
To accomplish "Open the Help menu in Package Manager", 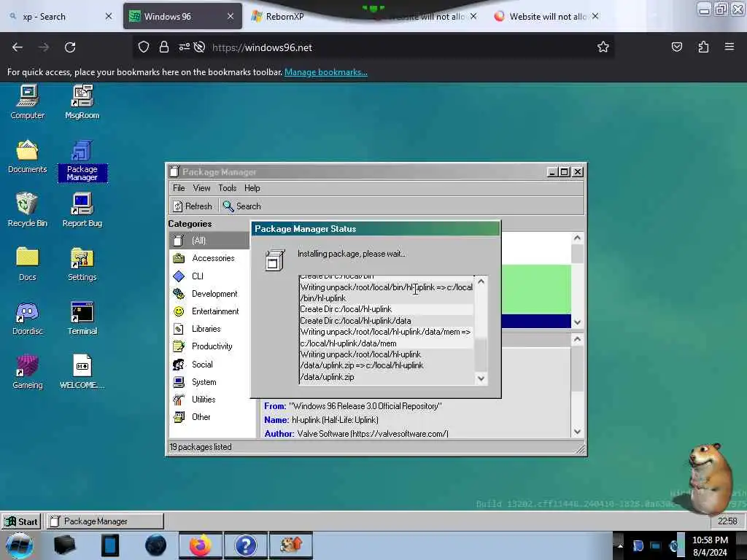I will point(252,188).
